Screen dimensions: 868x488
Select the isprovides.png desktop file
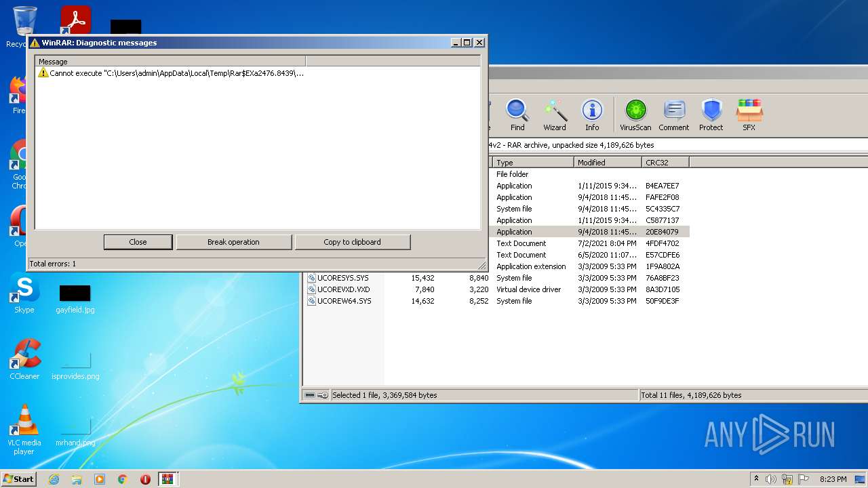[x=75, y=365]
